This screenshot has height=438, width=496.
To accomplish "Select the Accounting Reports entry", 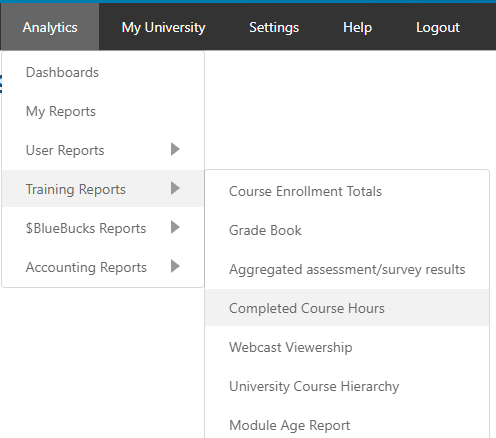I will point(103,267).
